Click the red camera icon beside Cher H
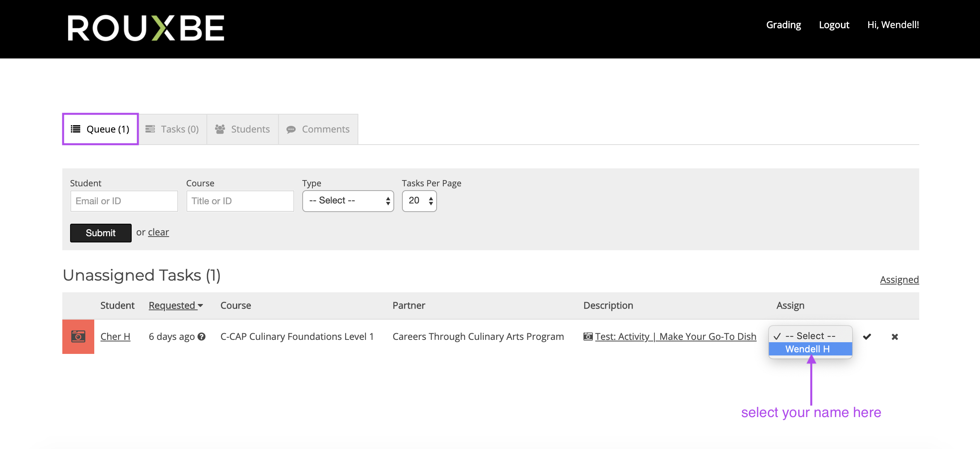 tap(78, 336)
